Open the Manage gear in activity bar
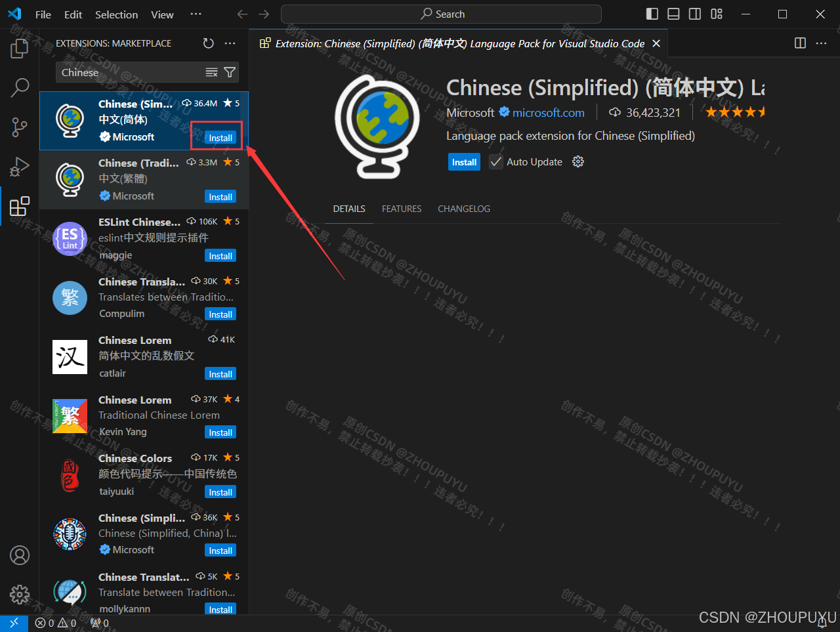Image resolution: width=840 pixels, height=632 pixels. pos(20,595)
